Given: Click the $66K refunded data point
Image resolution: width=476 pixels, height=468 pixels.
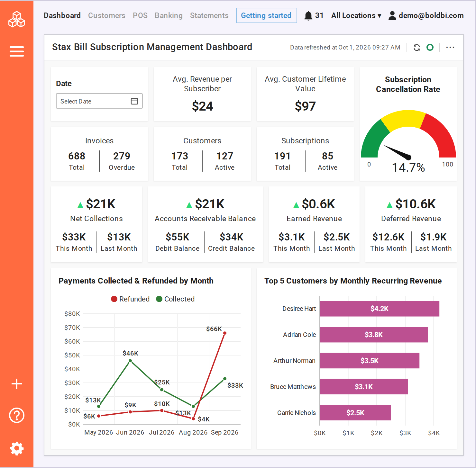Looking at the screenshot, I should (224, 333).
